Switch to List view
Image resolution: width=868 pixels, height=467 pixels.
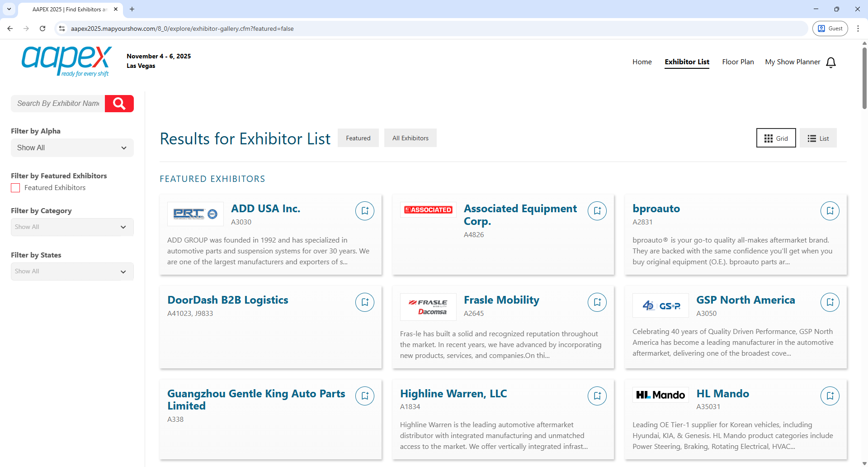pyautogui.click(x=818, y=138)
